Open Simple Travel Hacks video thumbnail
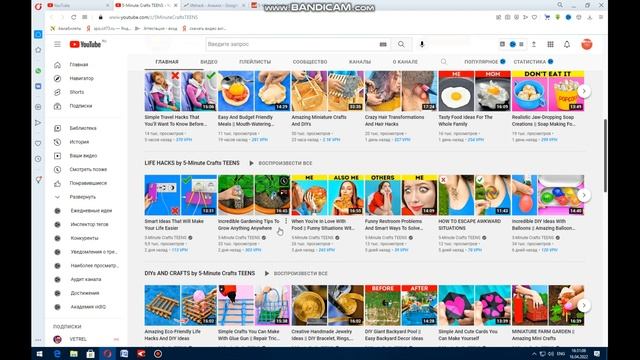 click(x=180, y=91)
